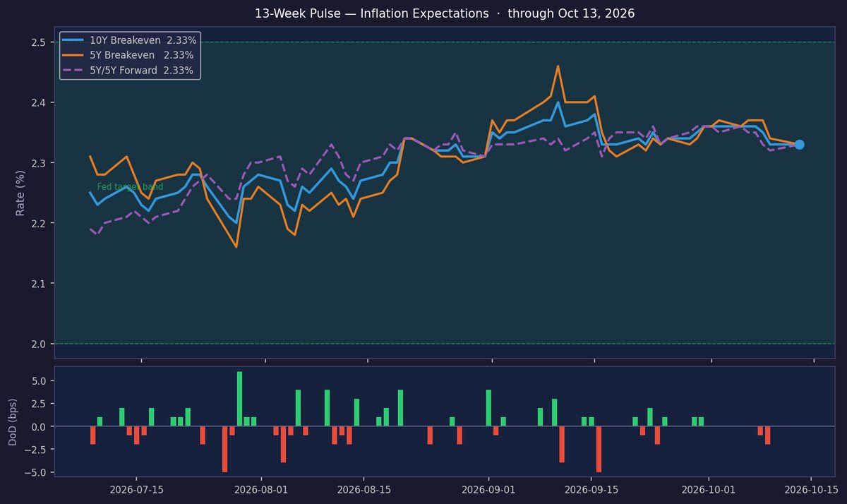This screenshot has width=847, height=504.
Task: Click the purple dashed legend swatch
Action: pos(75,70)
